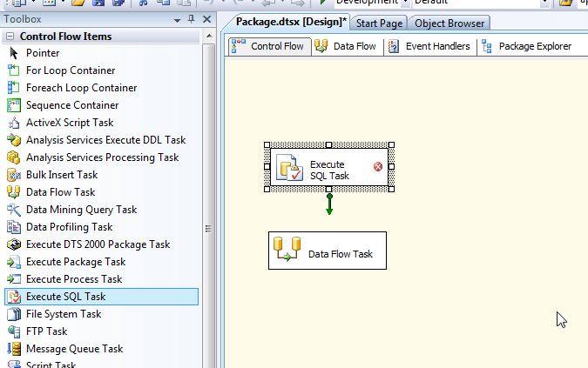Open the Start Page tab
The image size is (588, 368).
pos(379,23)
